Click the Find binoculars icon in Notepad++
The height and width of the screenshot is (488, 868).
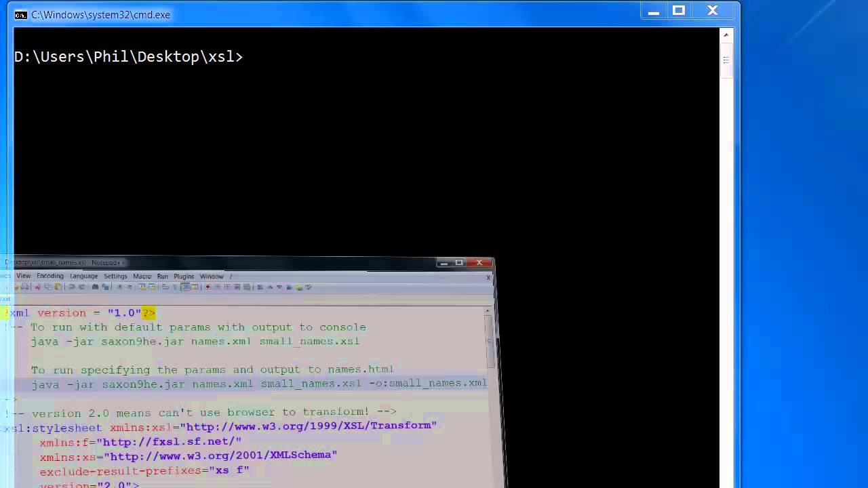[x=95, y=287]
